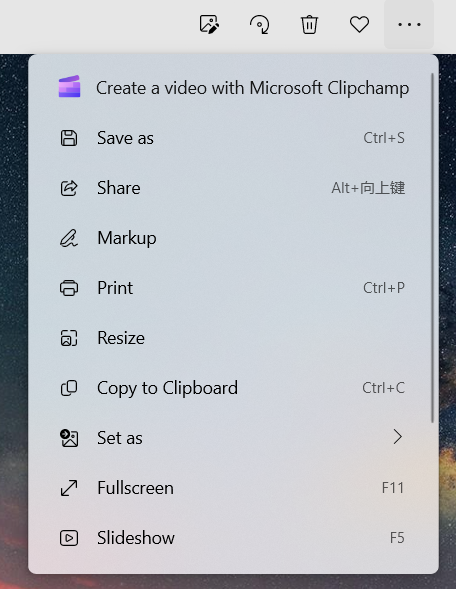Image resolution: width=456 pixels, height=589 pixels.
Task: Click the Set as picture icon
Action: [69, 438]
